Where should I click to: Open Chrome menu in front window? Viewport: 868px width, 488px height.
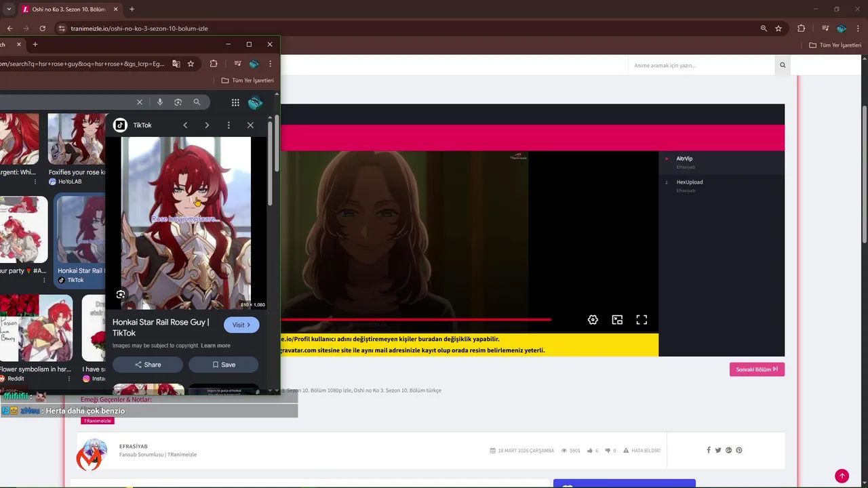tap(270, 64)
